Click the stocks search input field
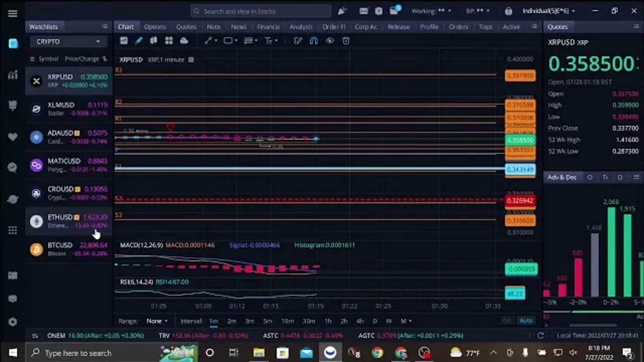 (x=261, y=11)
